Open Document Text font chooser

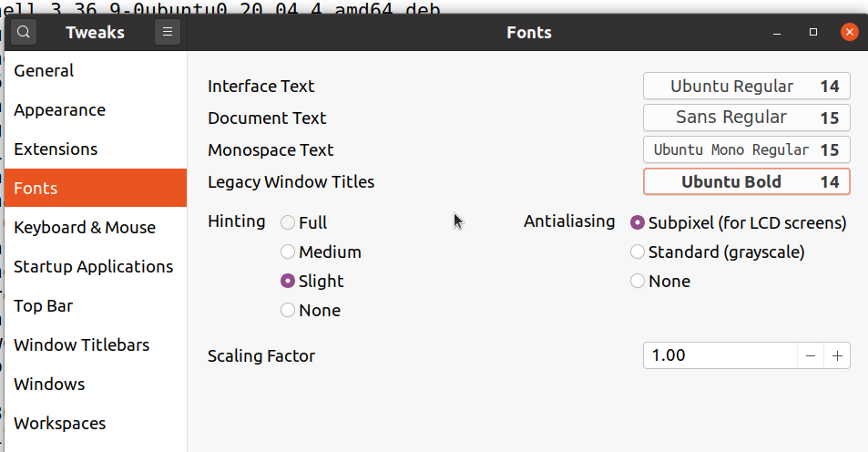746,118
